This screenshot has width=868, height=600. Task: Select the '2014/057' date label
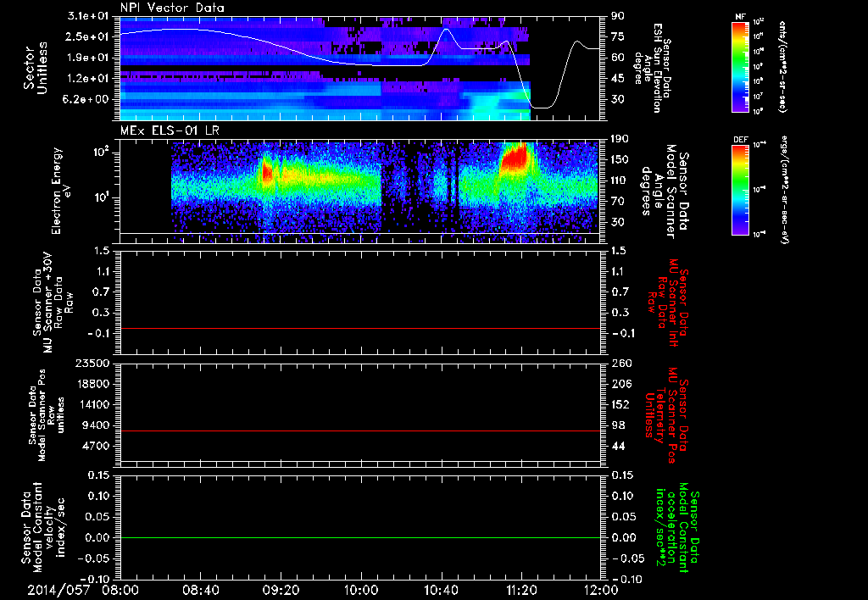coord(58,590)
